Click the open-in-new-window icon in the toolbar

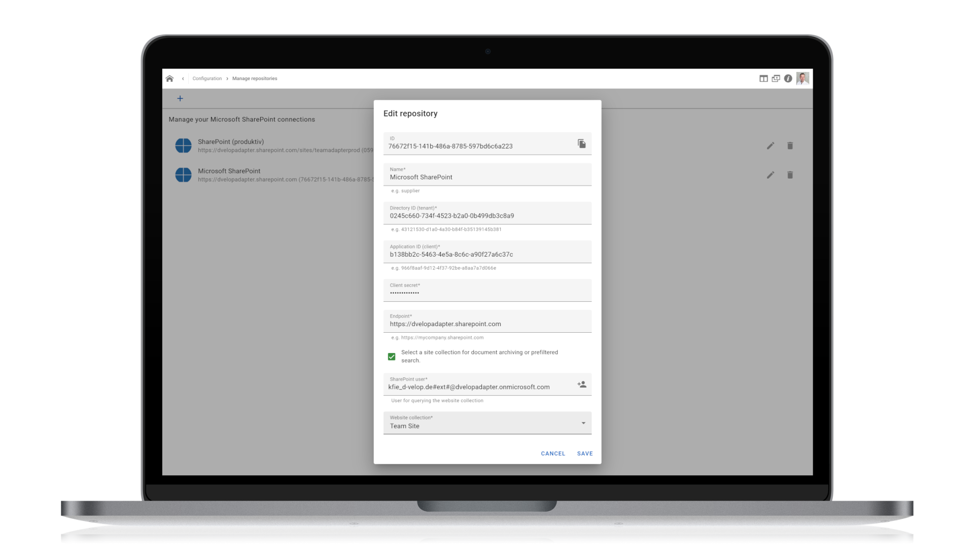coord(775,78)
